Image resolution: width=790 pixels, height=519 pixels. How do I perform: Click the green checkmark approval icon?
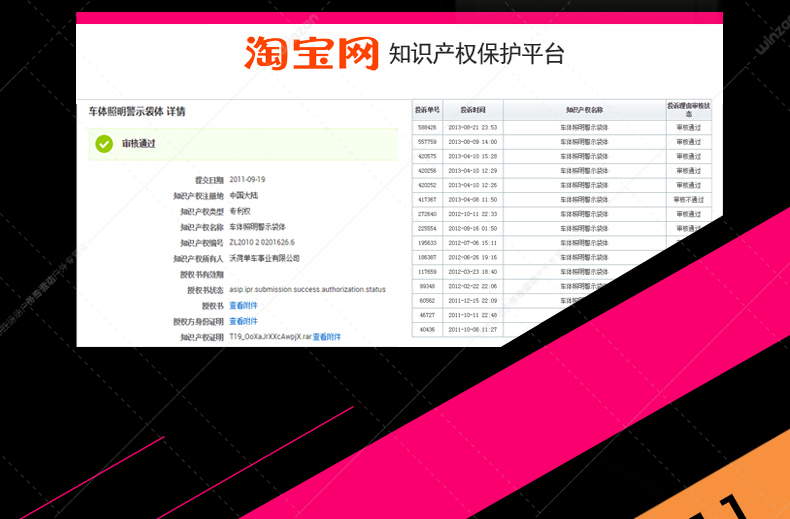(104, 144)
